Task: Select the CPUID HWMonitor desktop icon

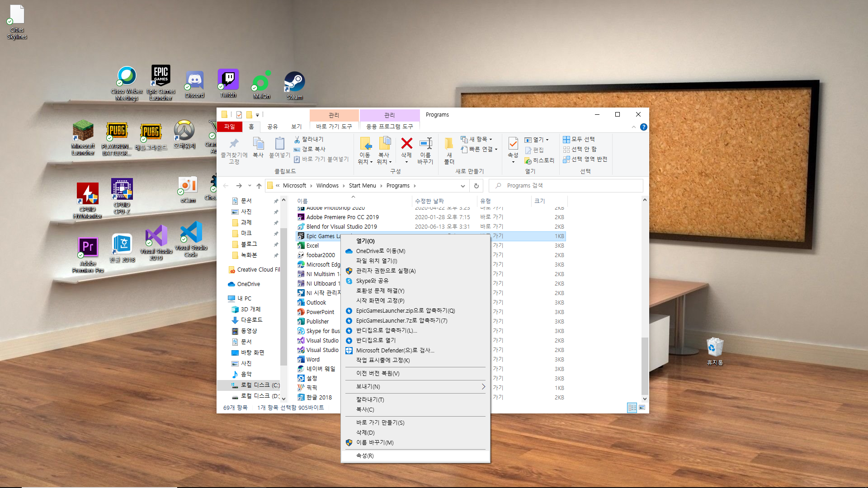Action: [88, 201]
